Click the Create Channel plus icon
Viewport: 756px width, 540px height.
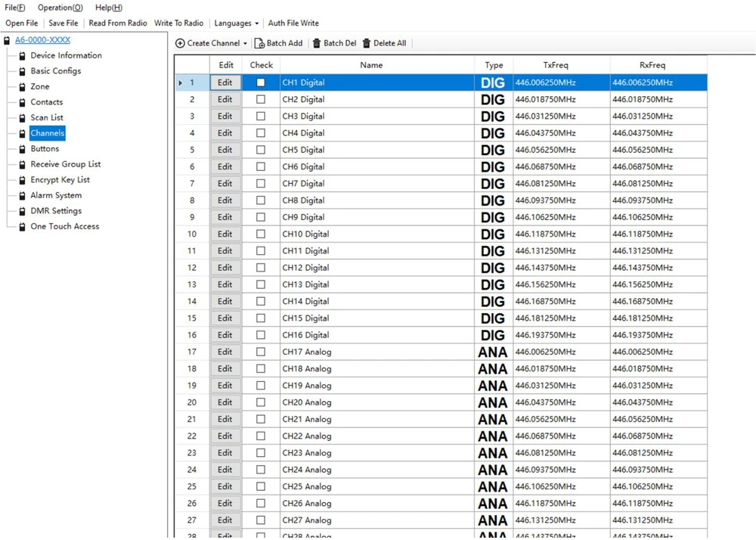coord(180,43)
